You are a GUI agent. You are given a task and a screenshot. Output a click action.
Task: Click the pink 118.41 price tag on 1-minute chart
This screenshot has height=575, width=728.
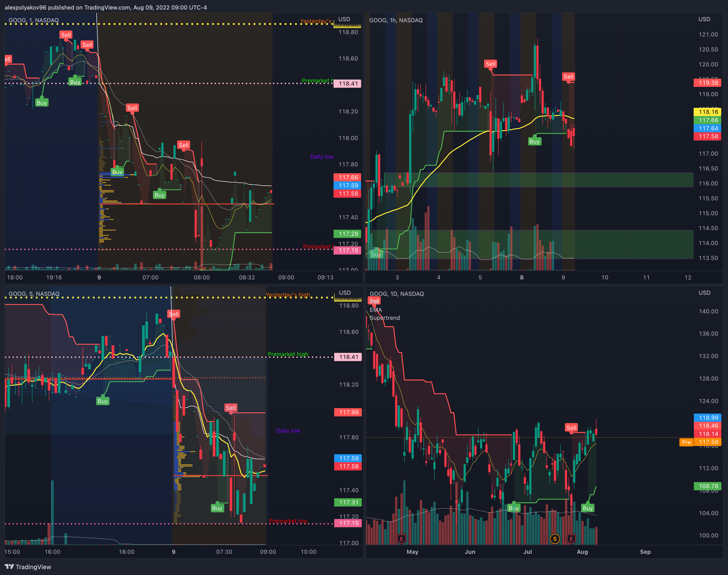[347, 83]
